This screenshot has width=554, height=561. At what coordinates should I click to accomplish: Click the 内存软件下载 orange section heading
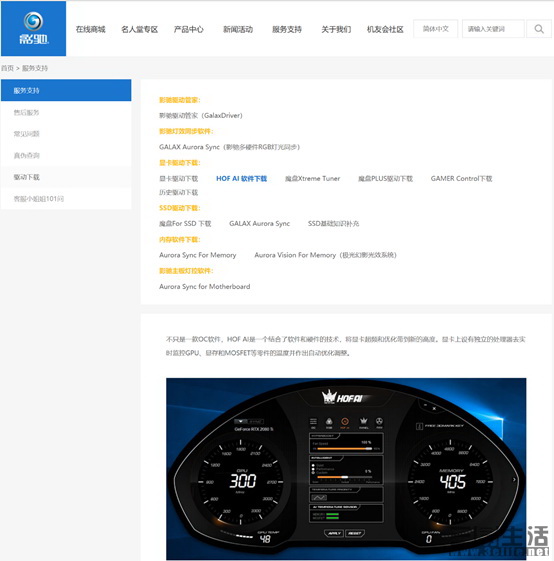180,239
